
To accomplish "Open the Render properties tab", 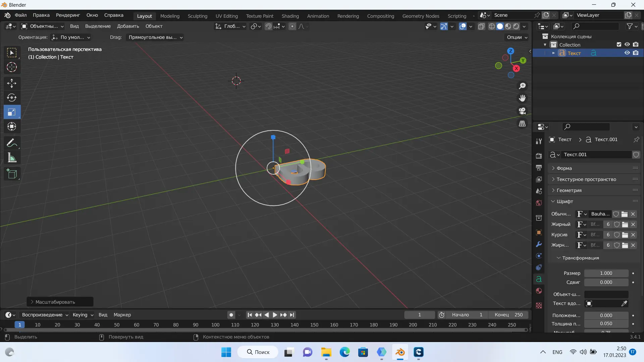I will click(x=539, y=156).
